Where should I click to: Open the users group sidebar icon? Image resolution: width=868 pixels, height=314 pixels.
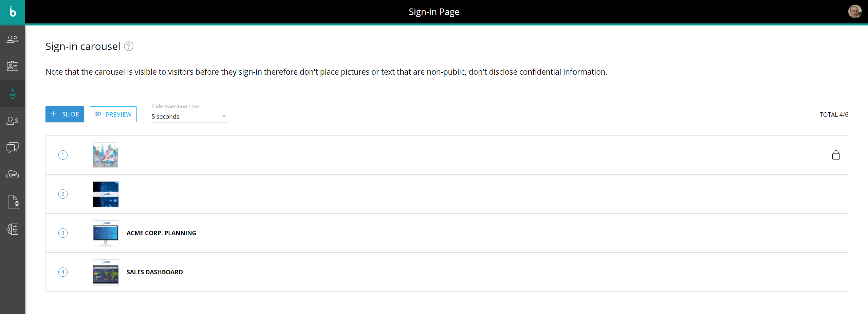(13, 39)
